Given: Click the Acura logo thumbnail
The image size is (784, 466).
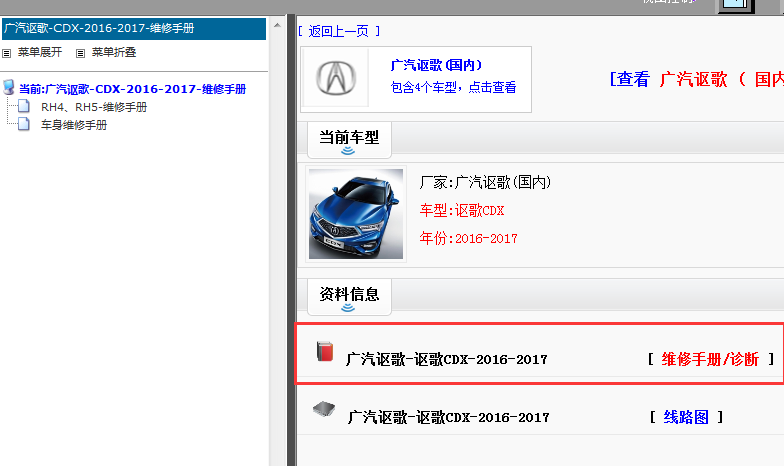Looking at the screenshot, I should tap(336, 78).
